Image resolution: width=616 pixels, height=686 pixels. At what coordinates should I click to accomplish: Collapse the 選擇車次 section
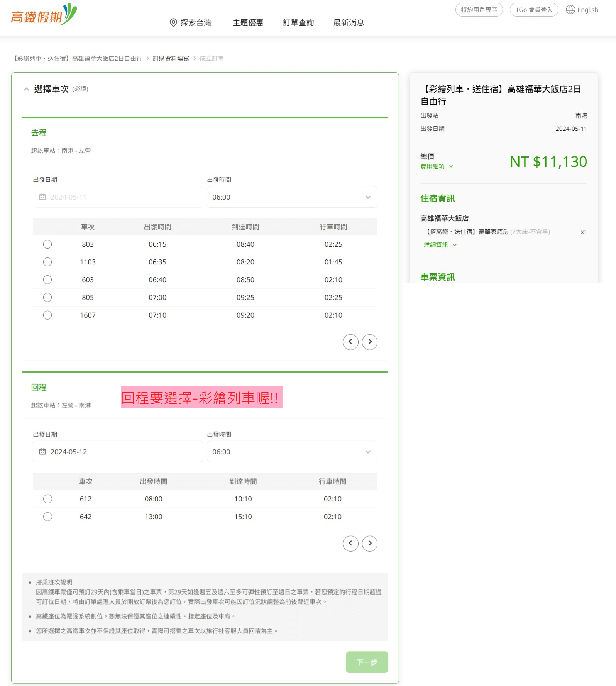tap(26, 89)
